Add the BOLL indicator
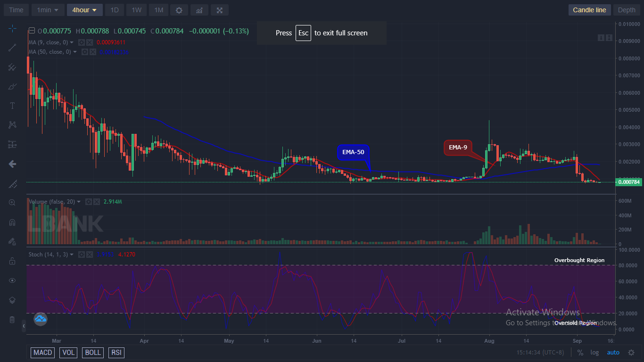 (93, 353)
